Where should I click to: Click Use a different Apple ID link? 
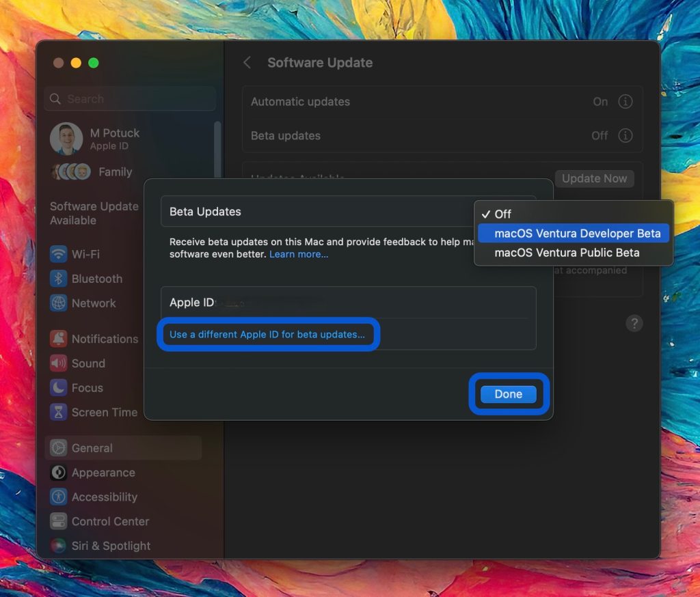pyautogui.click(x=267, y=335)
